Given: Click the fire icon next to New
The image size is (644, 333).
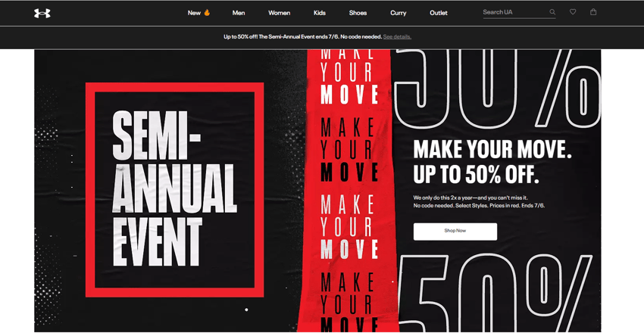Looking at the screenshot, I should pos(207,13).
